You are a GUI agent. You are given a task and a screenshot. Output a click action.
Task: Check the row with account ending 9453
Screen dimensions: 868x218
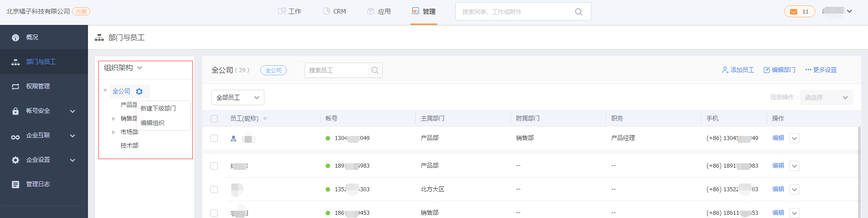pos(214,213)
